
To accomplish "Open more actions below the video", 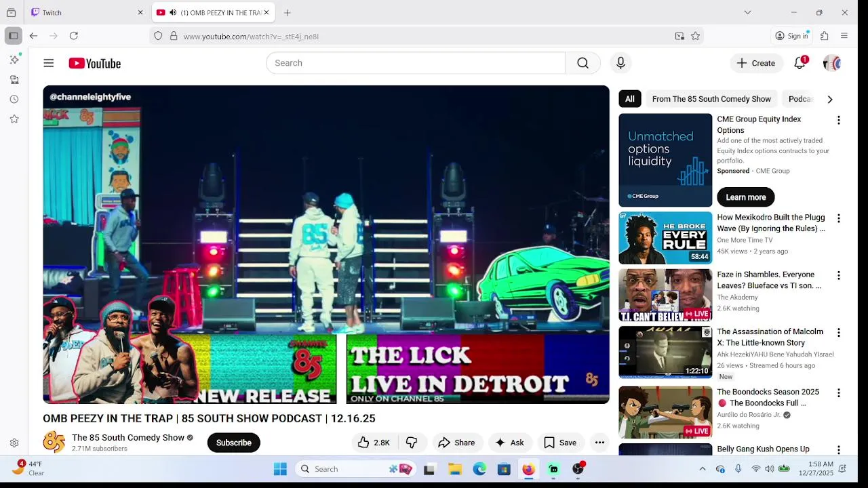I will (x=599, y=443).
